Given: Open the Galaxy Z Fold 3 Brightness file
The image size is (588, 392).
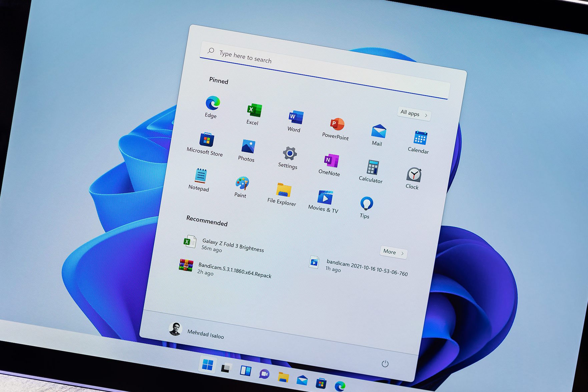Looking at the screenshot, I should (223, 244).
